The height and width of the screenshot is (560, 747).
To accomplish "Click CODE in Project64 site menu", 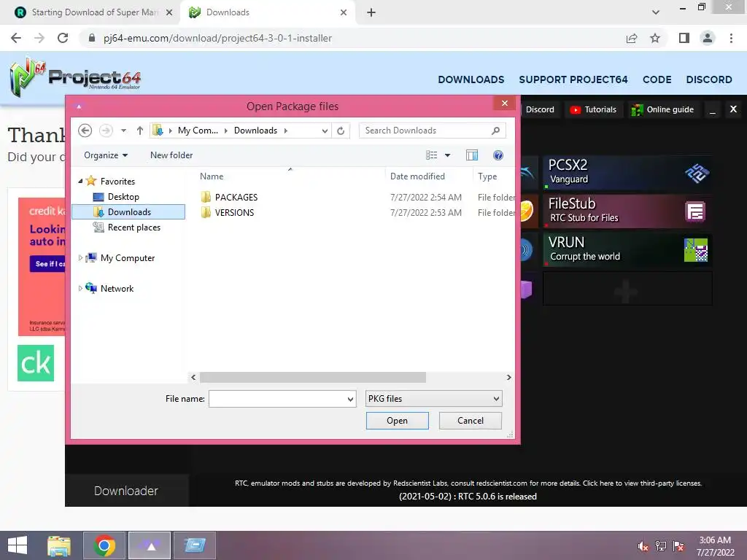I will click(x=657, y=79).
